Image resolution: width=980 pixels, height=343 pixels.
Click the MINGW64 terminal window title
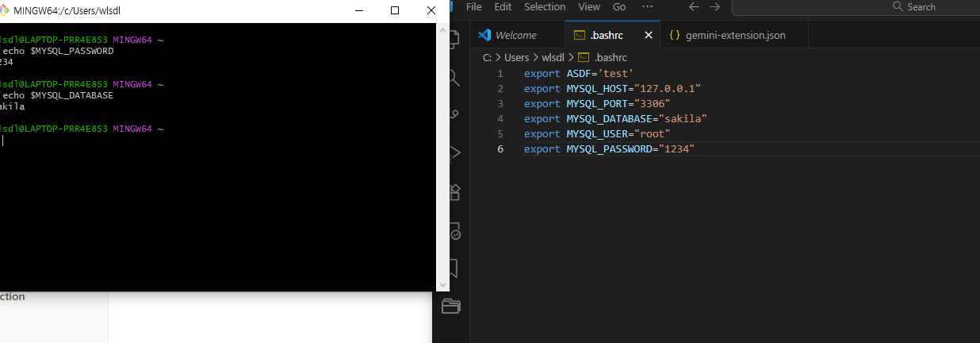coord(67,10)
